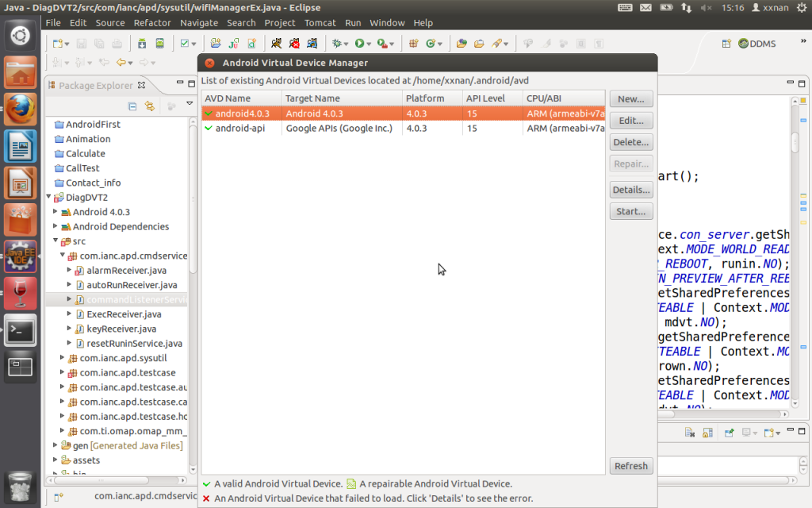
Task: Open the Tomcat menu
Action: pyautogui.click(x=320, y=23)
